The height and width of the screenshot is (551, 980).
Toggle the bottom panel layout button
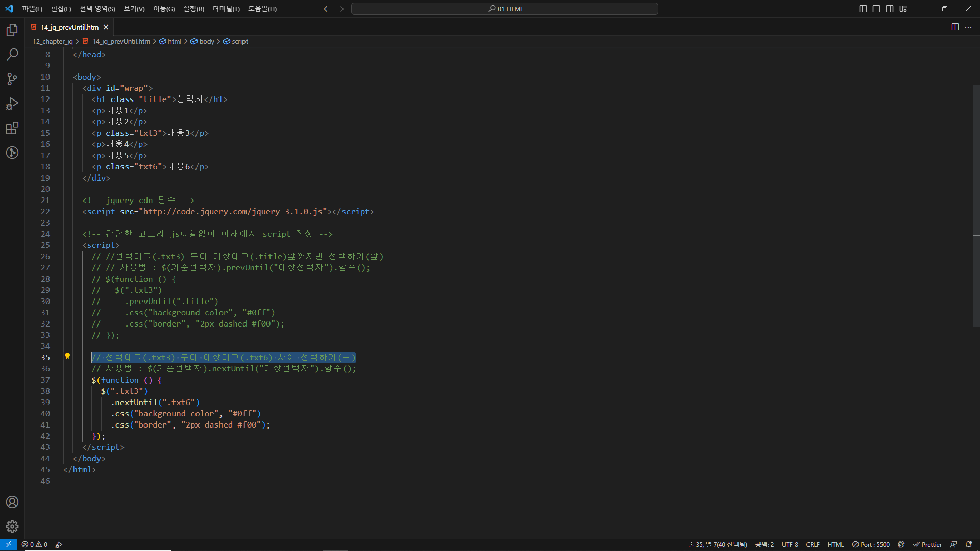pos(876,9)
